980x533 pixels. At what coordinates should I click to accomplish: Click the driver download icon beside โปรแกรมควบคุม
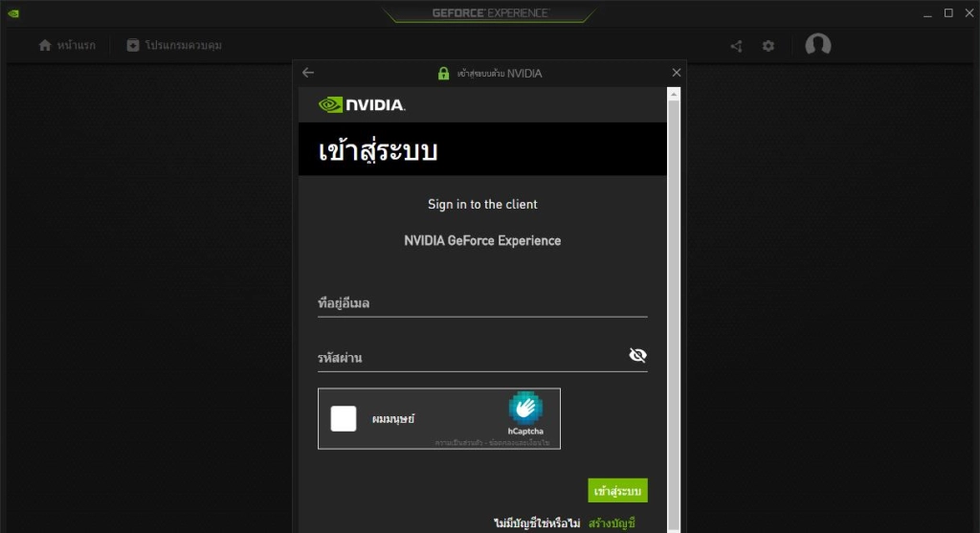(x=132, y=45)
